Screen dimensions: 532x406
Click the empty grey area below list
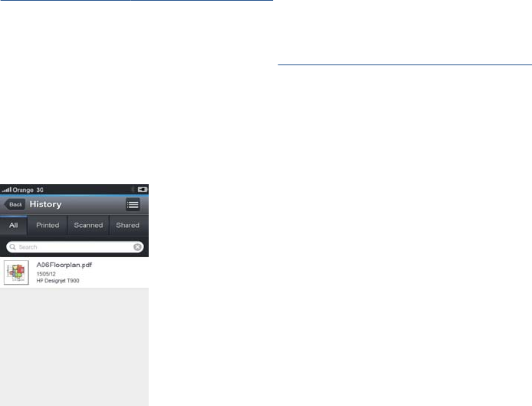click(x=74, y=347)
